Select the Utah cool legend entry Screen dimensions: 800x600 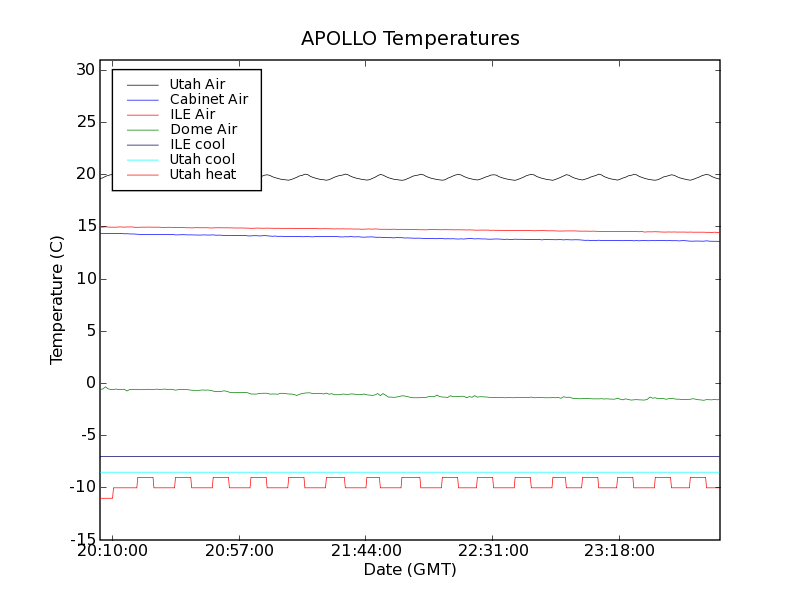pyautogui.click(x=202, y=159)
